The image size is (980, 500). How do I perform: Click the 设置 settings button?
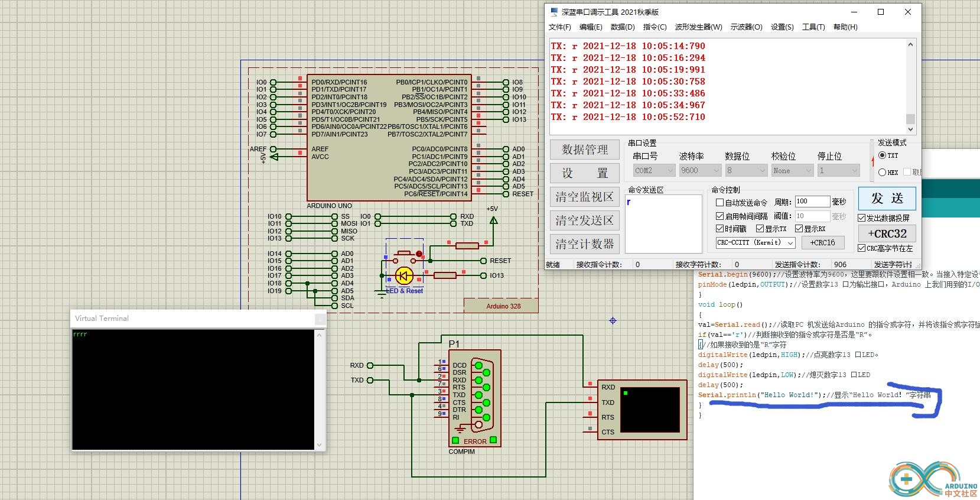(x=585, y=173)
